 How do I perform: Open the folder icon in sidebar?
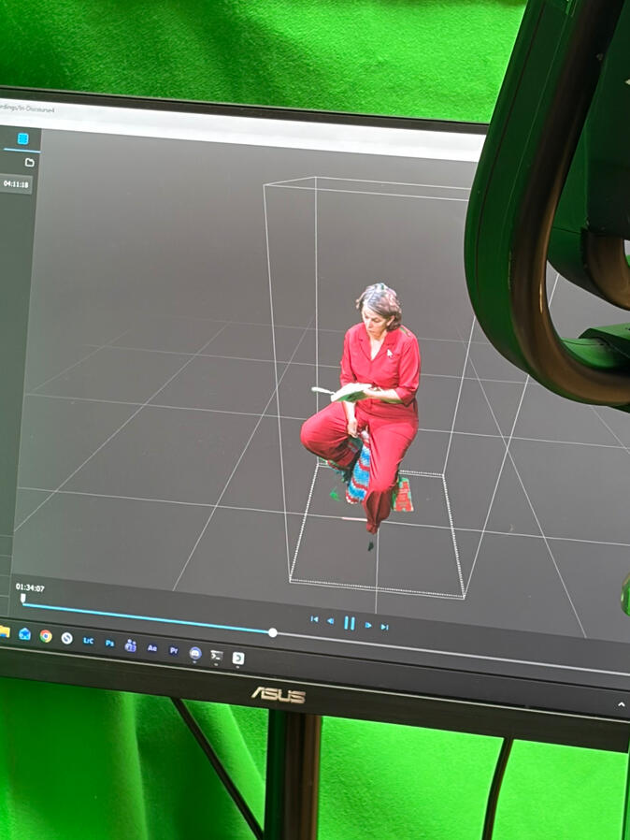(29, 162)
